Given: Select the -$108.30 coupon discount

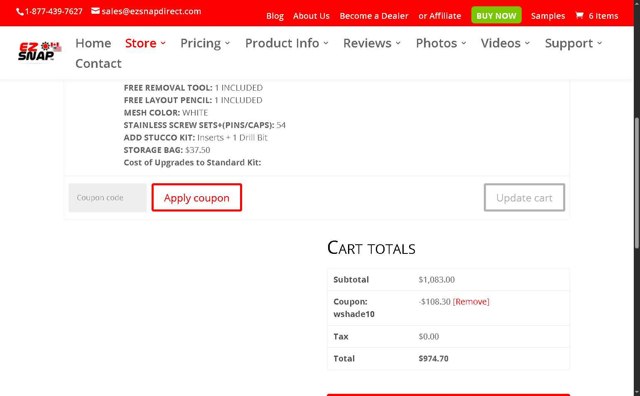Looking at the screenshot, I should tap(434, 302).
